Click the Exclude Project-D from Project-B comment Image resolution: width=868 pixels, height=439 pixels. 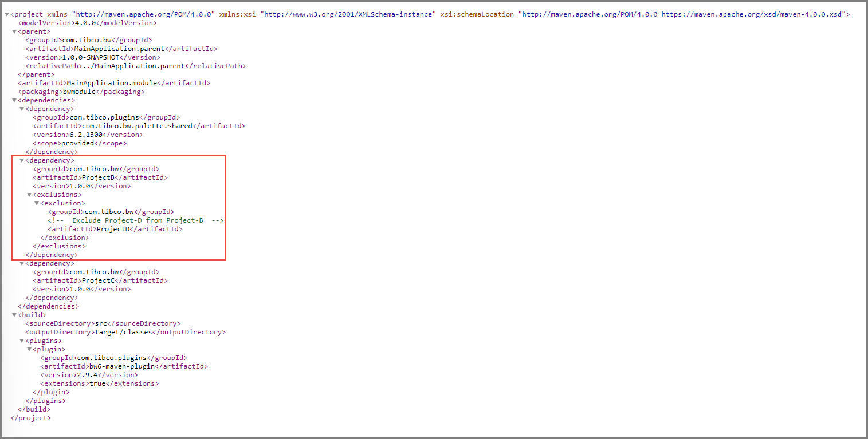pos(136,220)
